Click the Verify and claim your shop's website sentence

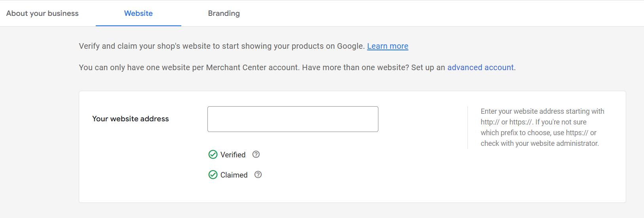pos(222,46)
